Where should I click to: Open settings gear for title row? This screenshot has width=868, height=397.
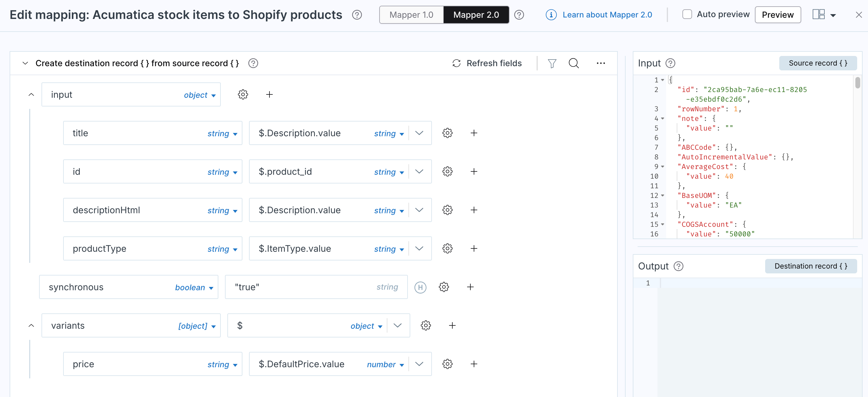[x=448, y=133]
